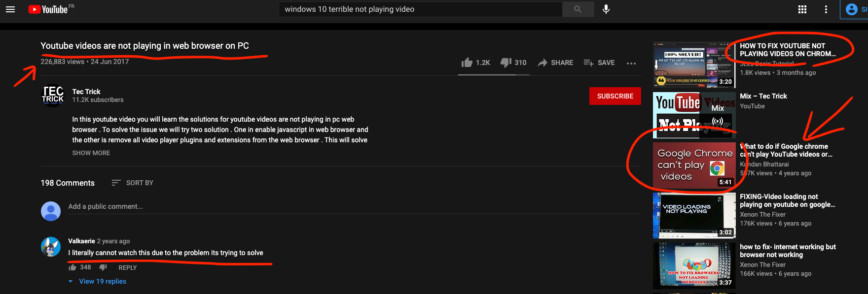Reply to Valkaerie's comment
The image size is (868, 294).
click(128, 268)
